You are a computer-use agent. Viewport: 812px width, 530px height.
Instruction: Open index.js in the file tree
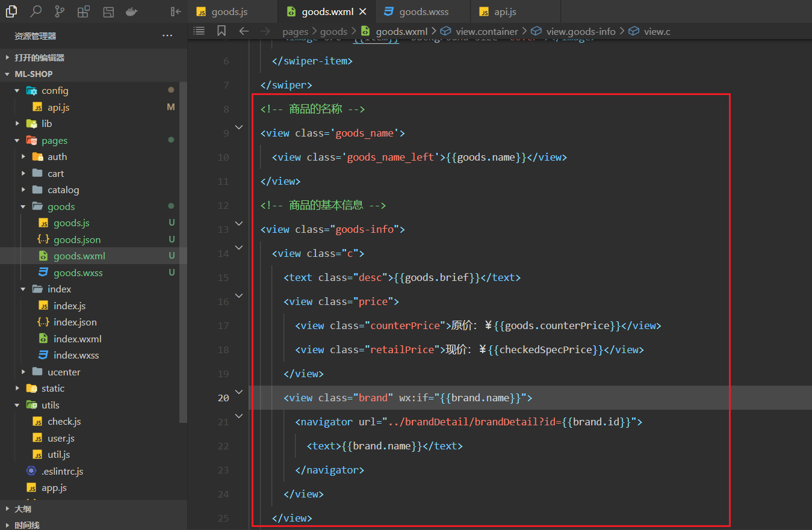69,306
